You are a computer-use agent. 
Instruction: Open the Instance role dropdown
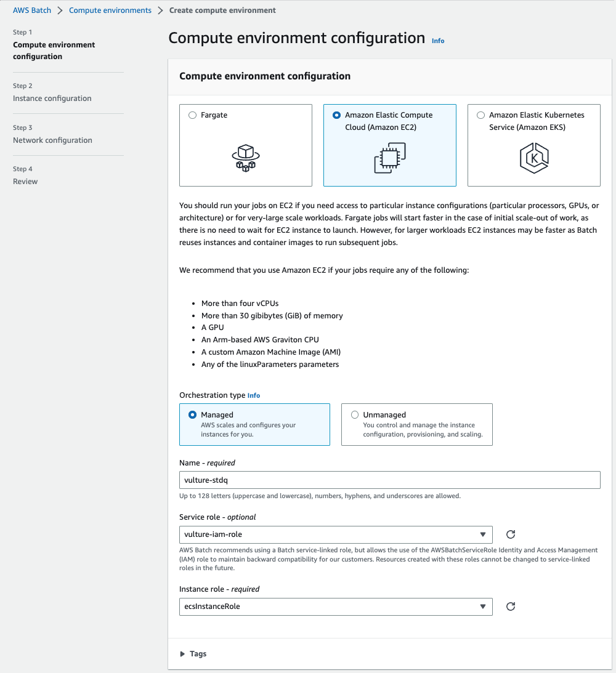[336, 607]
